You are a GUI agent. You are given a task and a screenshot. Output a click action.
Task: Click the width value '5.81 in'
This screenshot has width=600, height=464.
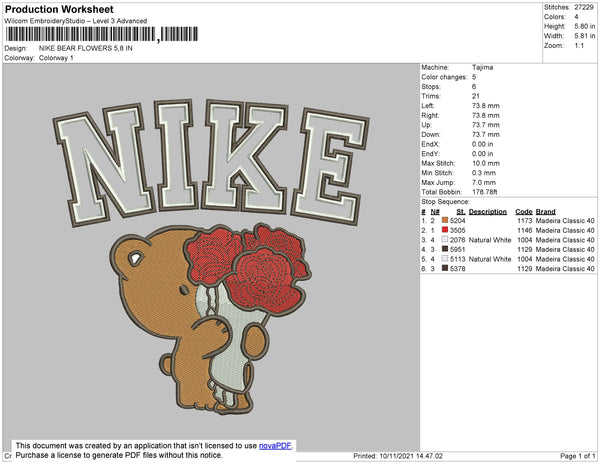pos(585,36)
